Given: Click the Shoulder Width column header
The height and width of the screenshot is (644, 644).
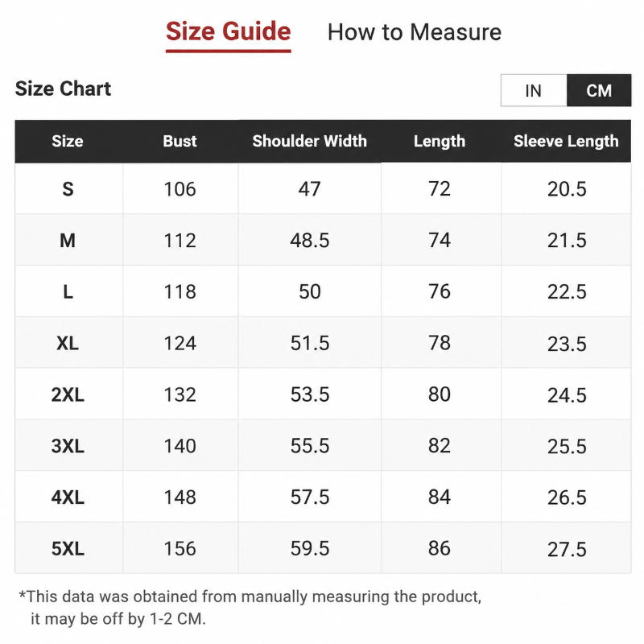Looking at the screenshot, I should tap(310, 142).
